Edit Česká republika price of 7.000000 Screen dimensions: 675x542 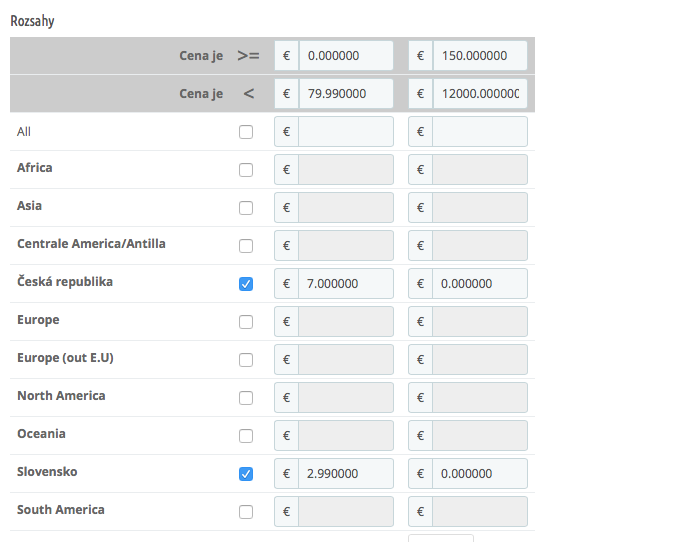[345, 284]
